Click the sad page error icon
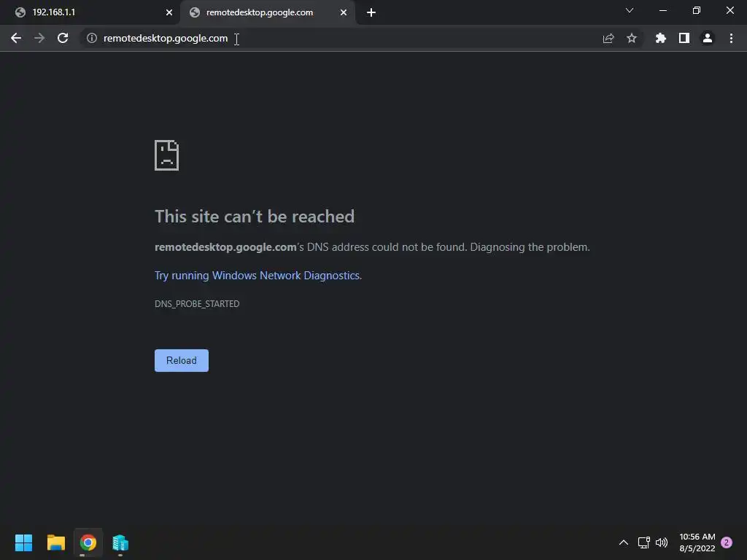 167,155
